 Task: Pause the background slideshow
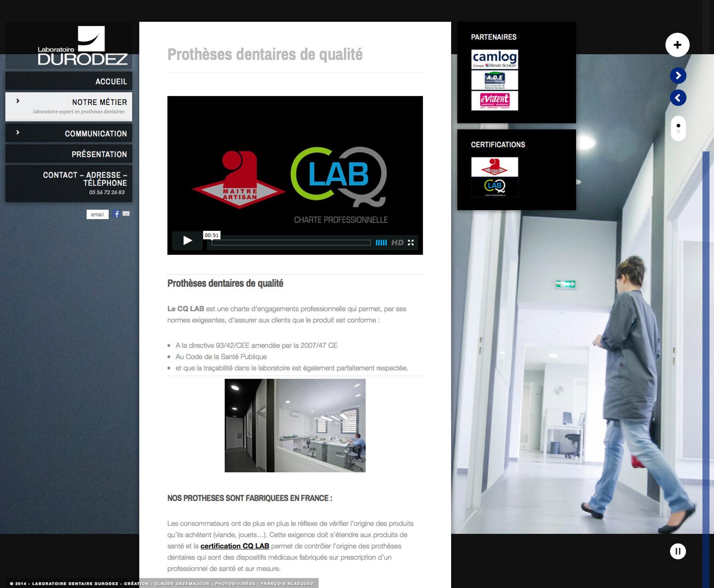click(678, 551)
